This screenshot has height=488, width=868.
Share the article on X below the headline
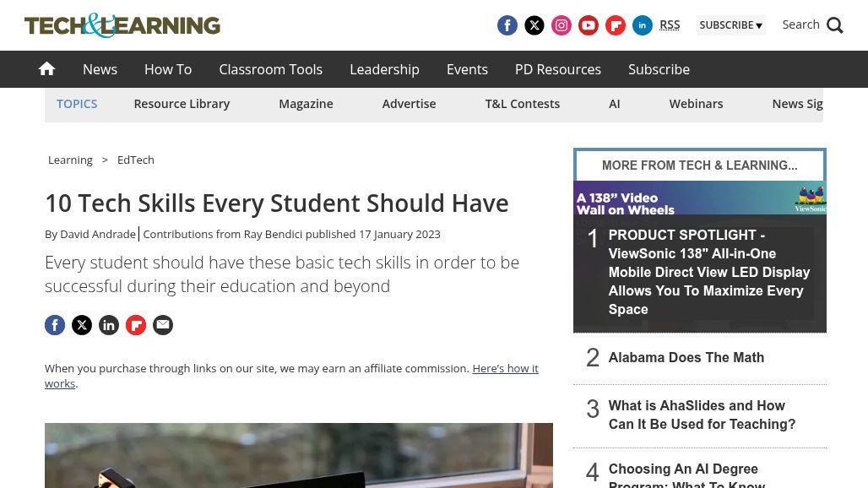click(x=82, y=325)
